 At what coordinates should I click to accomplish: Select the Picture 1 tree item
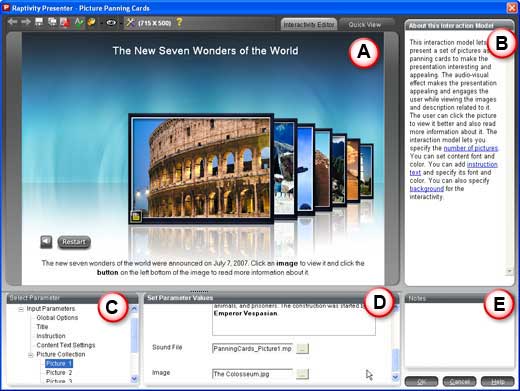pyautogui.click(x=59, y=363)
